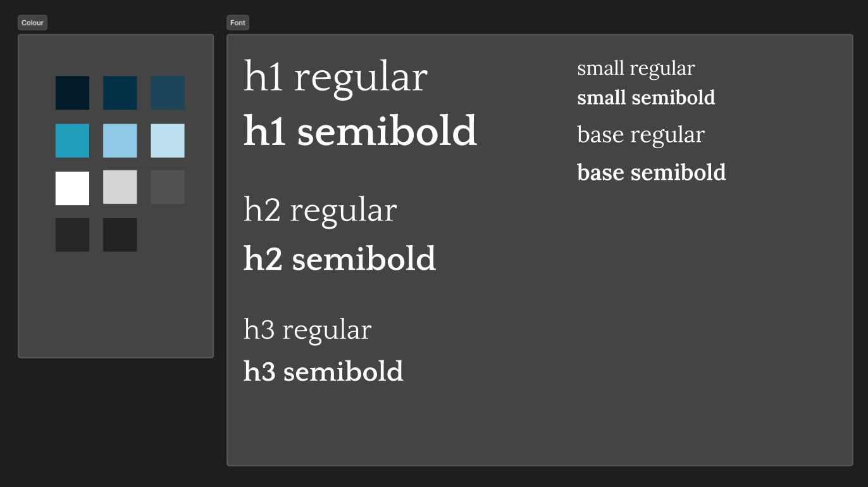Pick the second dark charcoal swatch
The width and height of the screenshot is (868, 487).
point(120,234)
